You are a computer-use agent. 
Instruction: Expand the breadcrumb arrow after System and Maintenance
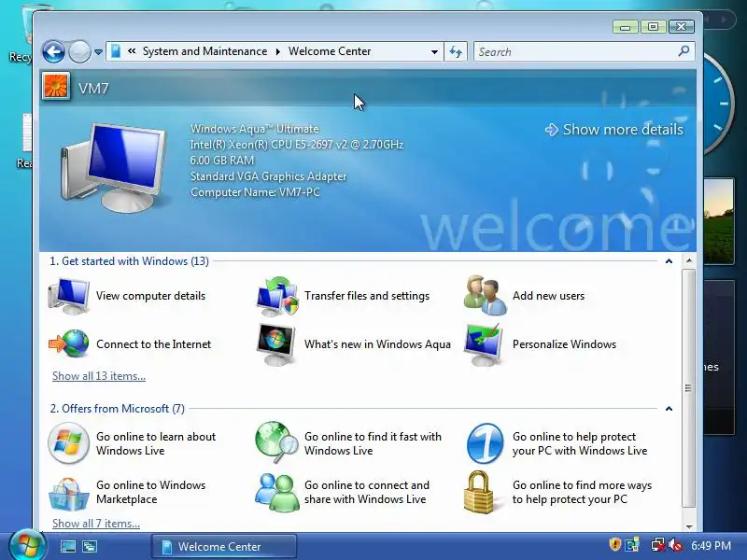[x=277, y=51]
